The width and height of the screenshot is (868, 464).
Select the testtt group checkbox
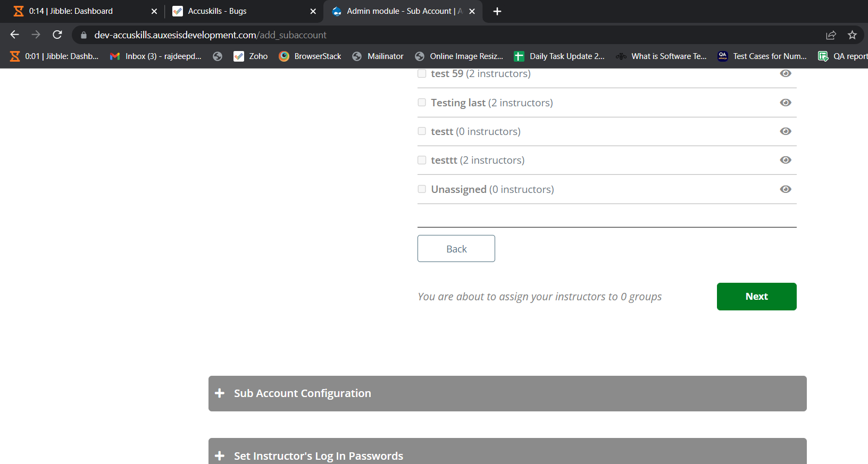[x=422, y=160]
